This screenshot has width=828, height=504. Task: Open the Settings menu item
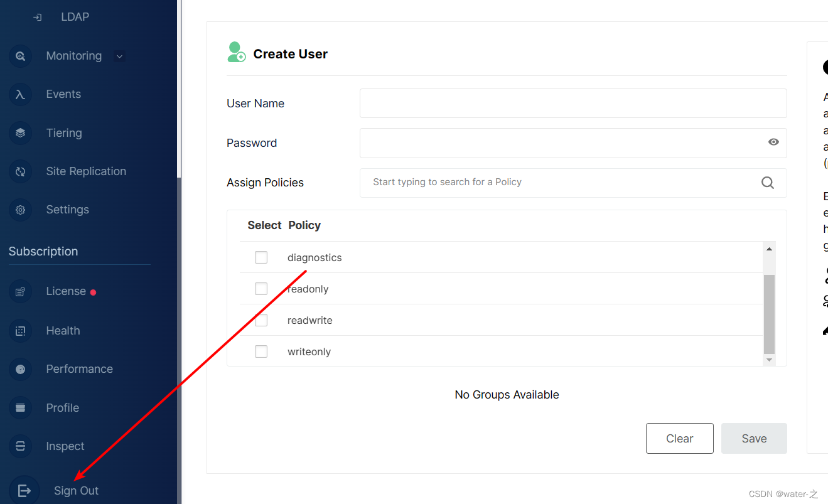67,210
